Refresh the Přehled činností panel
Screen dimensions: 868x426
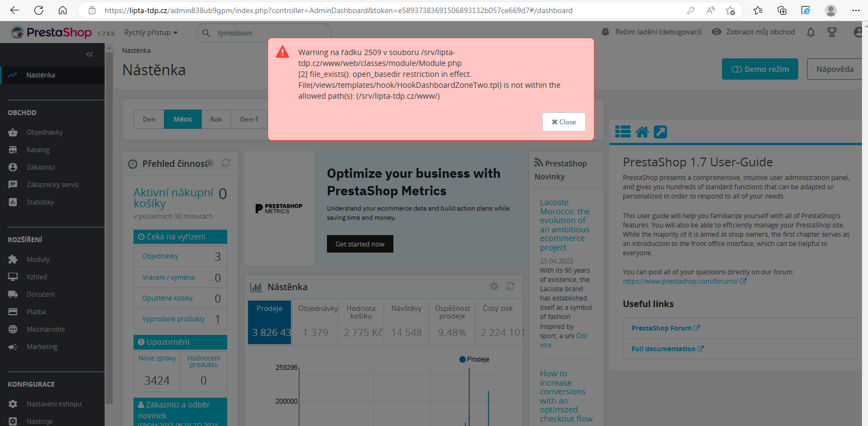pos(226,163)
